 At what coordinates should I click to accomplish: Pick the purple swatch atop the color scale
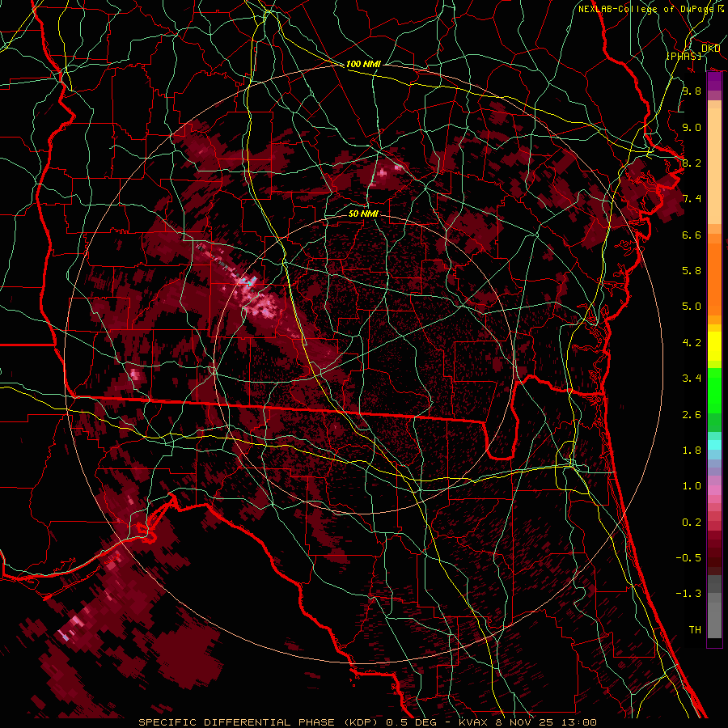[714, 81]
